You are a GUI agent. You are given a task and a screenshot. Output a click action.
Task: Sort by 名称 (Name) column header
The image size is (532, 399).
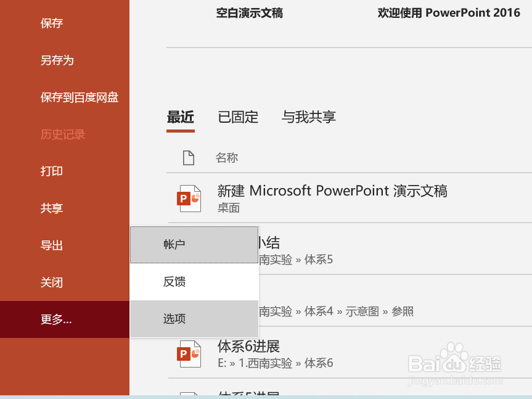(227, 158)
